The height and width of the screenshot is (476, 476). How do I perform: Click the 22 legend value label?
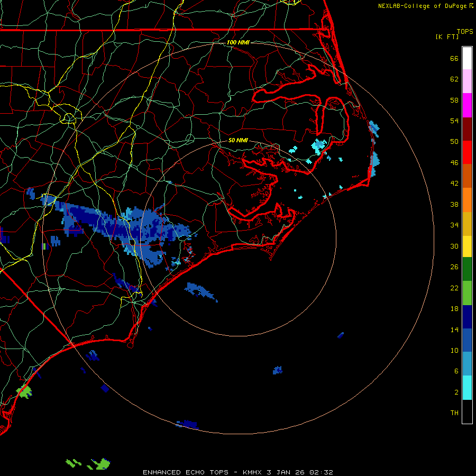tap(454, 288)
